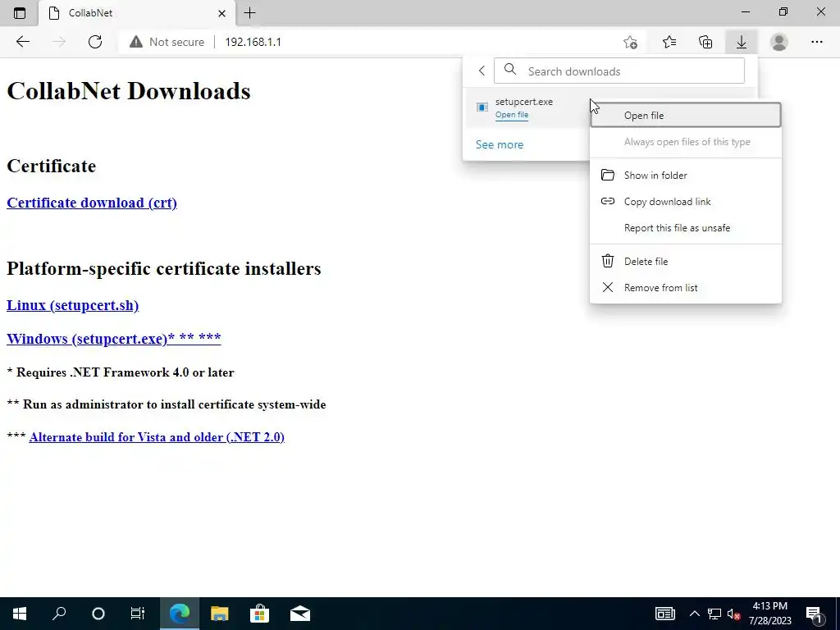Select Remove from list menu entry
This screenshot has height=630, width=840.
click(x=685, y=288)
